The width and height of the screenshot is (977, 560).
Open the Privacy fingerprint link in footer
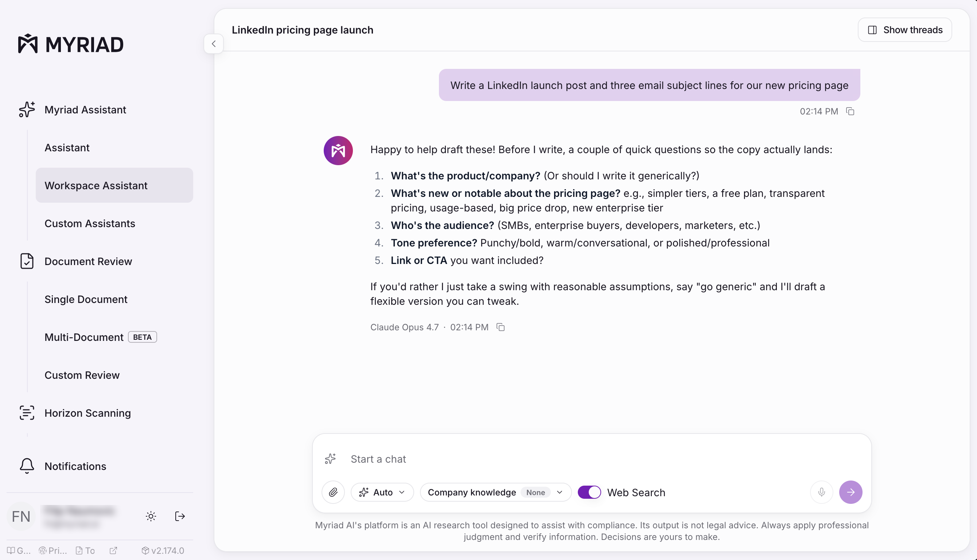click(x=52, y=551)
